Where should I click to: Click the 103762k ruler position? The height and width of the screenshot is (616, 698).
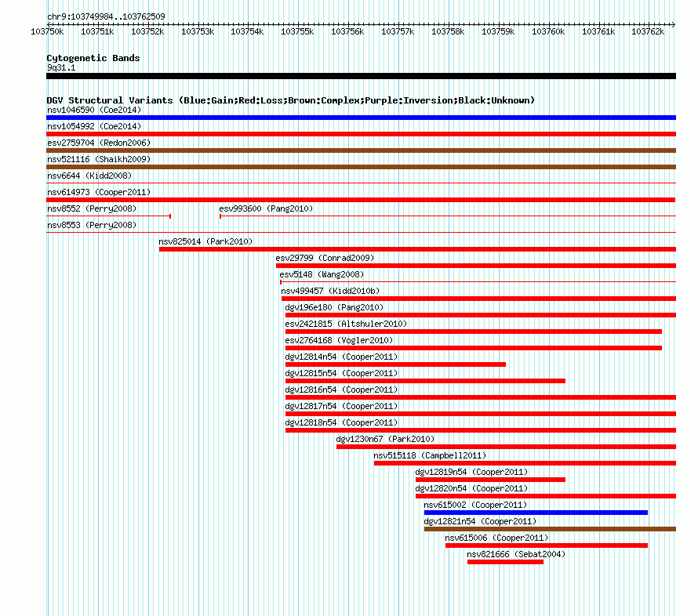pyautogui.click(x=648, y=31)
